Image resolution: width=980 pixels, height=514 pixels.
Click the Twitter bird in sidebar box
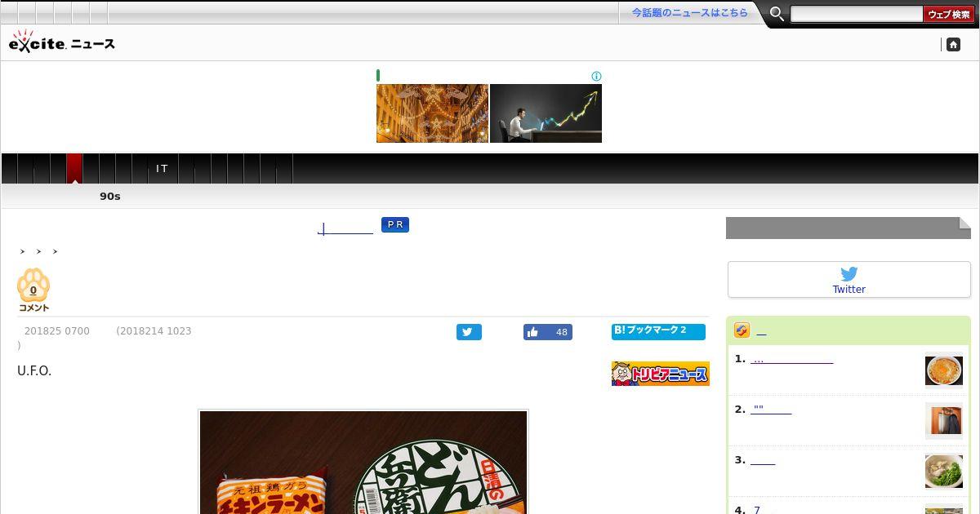click(x=849, y=274)
